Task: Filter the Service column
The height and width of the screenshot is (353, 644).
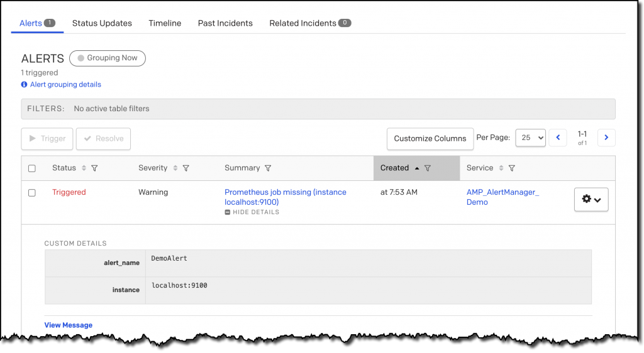Action: click(512, 168)
